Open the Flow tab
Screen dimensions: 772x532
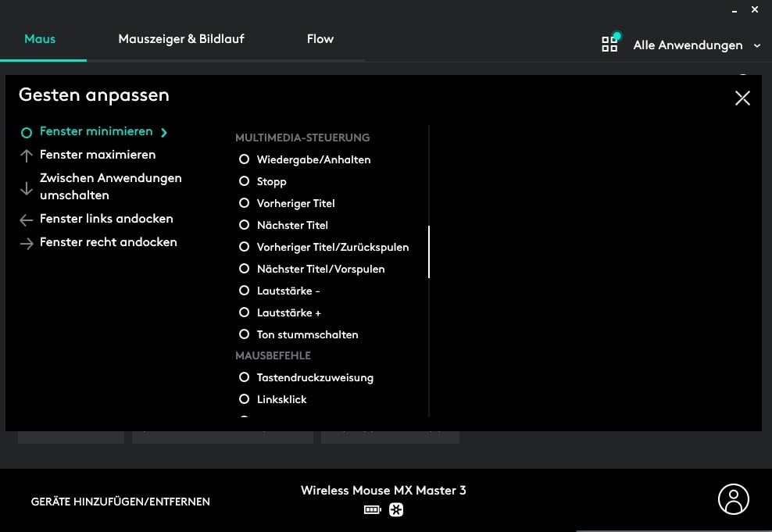tap(320, 39)
